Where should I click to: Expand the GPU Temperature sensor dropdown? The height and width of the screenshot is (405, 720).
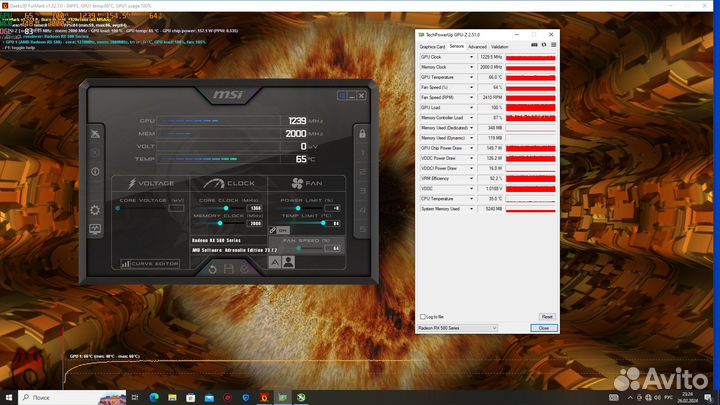pyautogui.click(x=471, y=78)
